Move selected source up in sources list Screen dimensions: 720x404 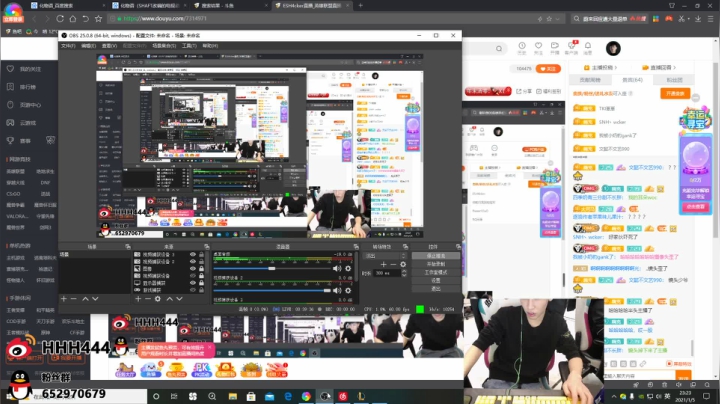[x=169, y=299]
